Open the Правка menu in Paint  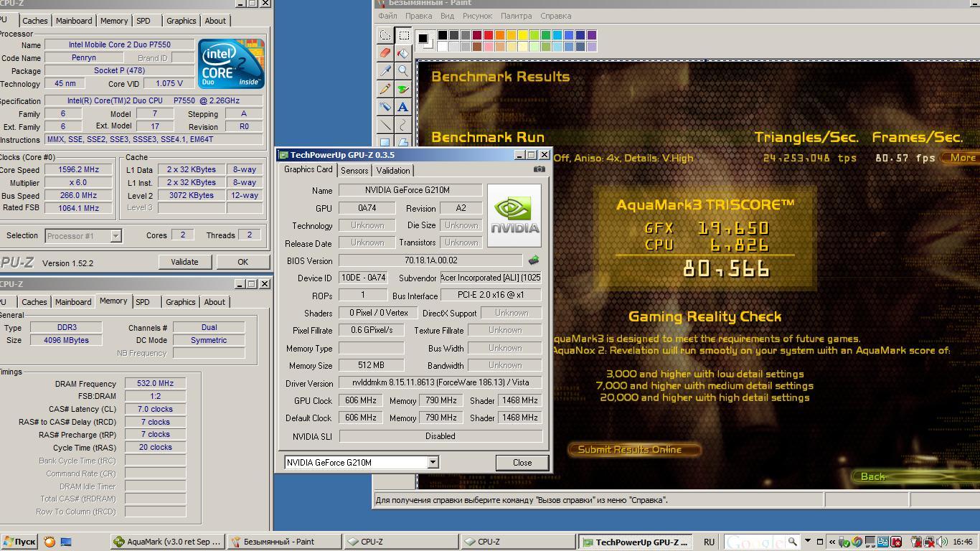coord(418,16)
